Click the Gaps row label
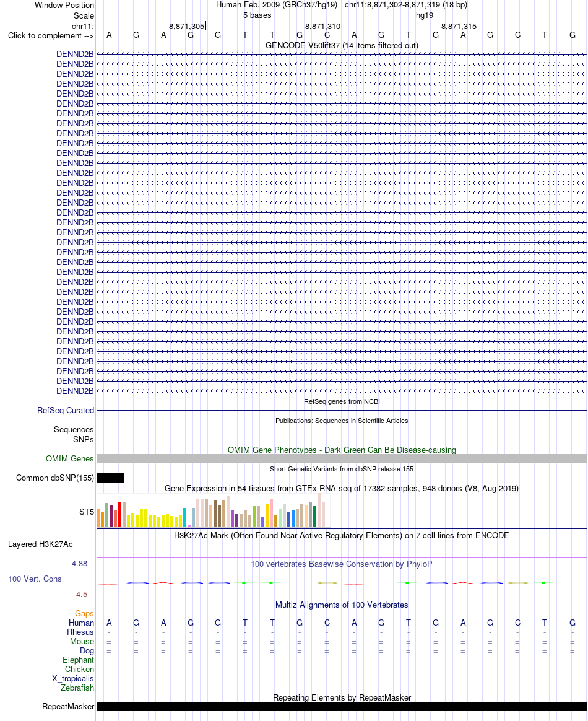Image resolution: width=588 pixels, height=721 pixels. (x=85, y=614)
